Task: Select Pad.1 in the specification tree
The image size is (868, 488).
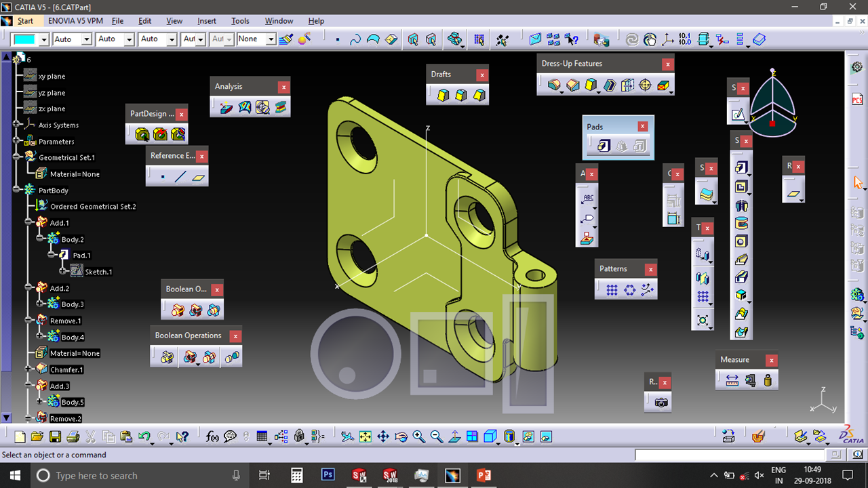Action: pyautogui.click(x=81, y=256)
